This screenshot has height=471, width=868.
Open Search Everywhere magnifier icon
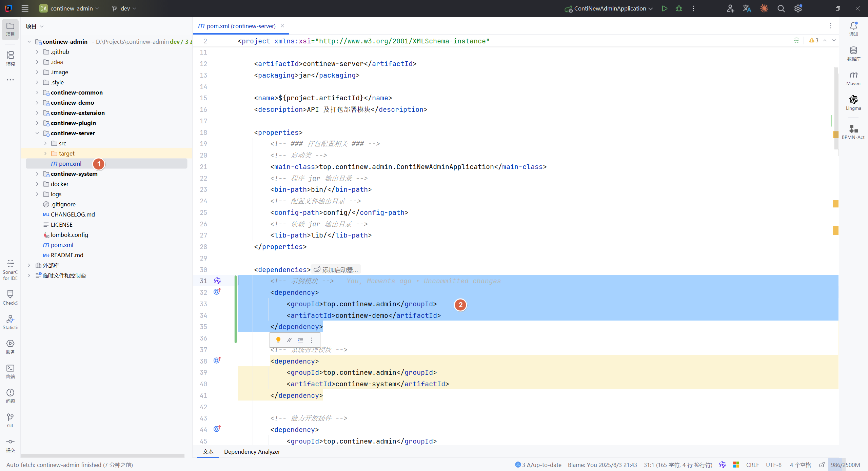click(x=781, y=8)
